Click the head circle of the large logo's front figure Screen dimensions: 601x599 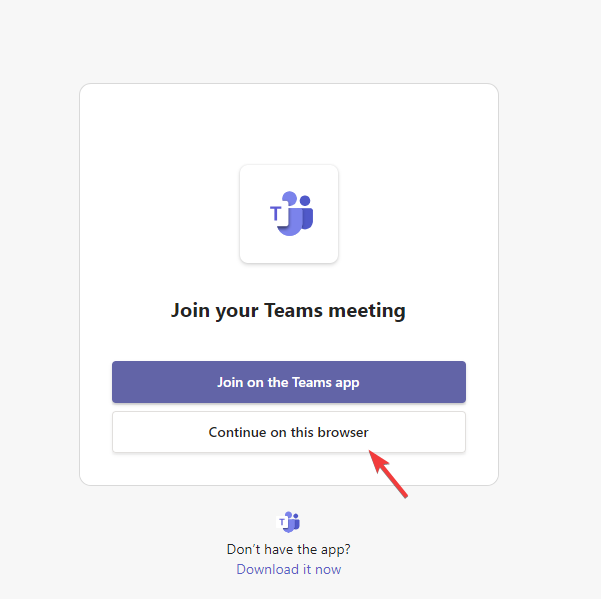[x=290, y=198]
